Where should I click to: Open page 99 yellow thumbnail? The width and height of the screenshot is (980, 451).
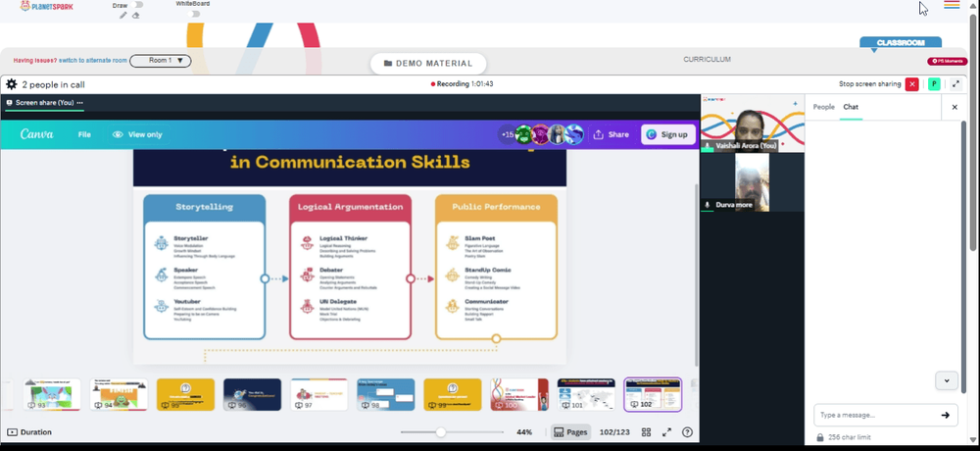pyautogui.click(x=453, y=394)
